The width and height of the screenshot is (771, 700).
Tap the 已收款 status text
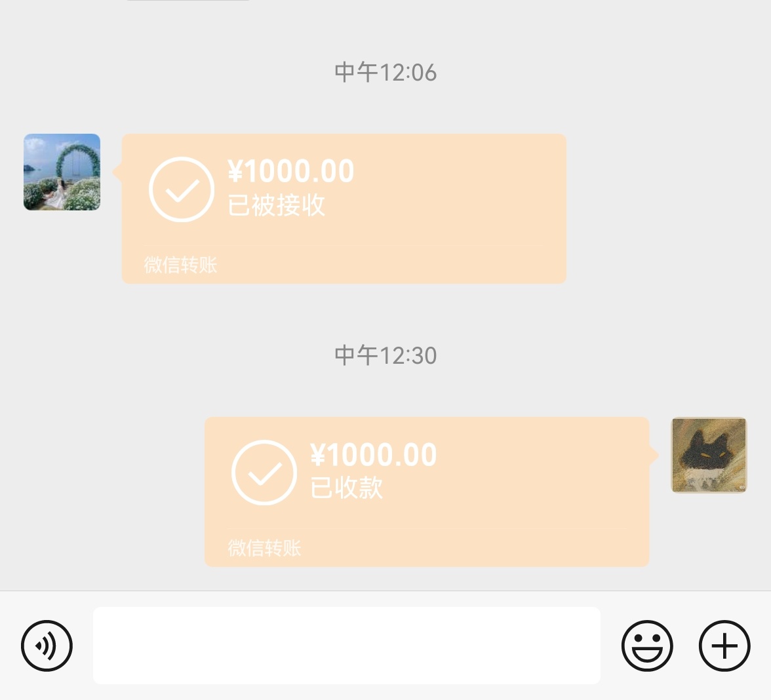[x=347, y=488]
